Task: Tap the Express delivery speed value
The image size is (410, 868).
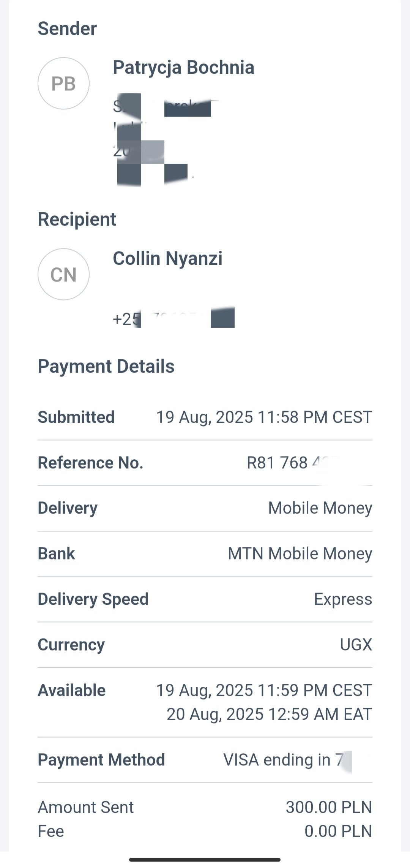Action: pos(343,599)
